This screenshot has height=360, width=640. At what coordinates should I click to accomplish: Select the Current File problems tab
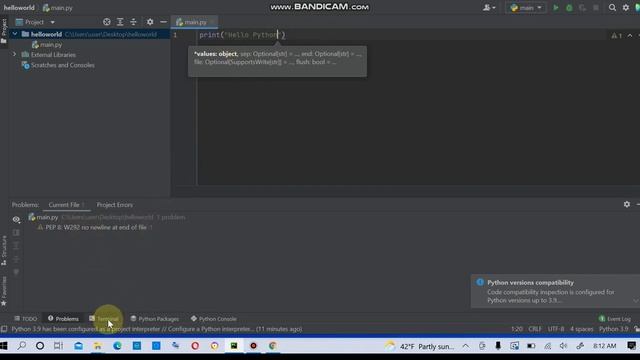(66, 205)
